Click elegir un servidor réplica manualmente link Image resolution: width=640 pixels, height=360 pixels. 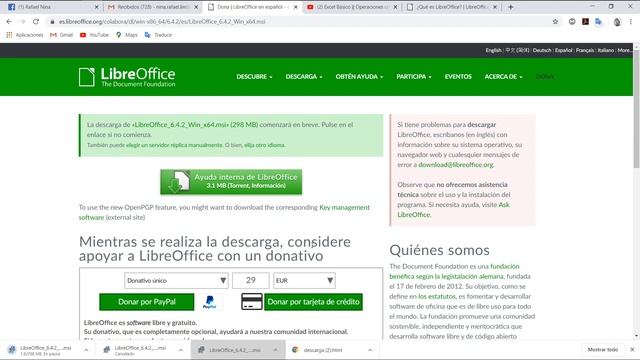tap(174, 145)
